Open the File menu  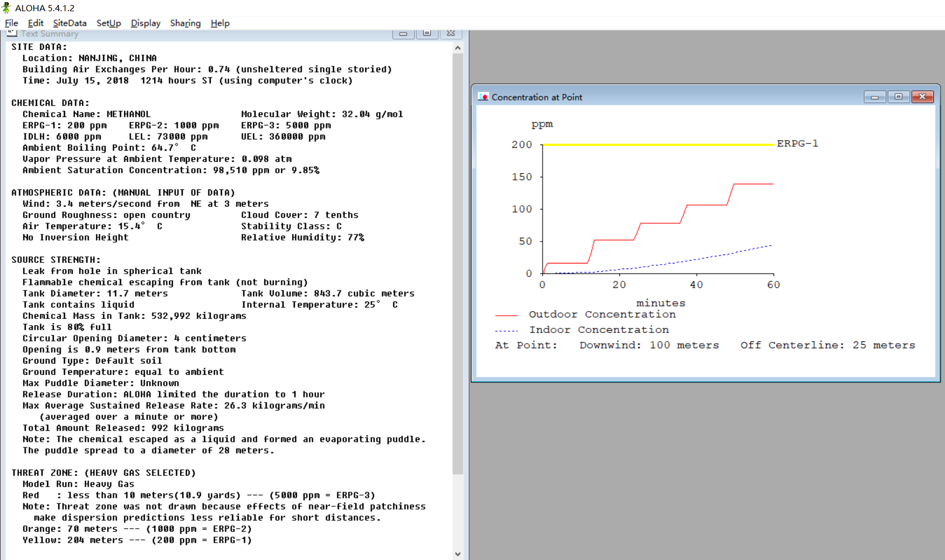point(11,23)
